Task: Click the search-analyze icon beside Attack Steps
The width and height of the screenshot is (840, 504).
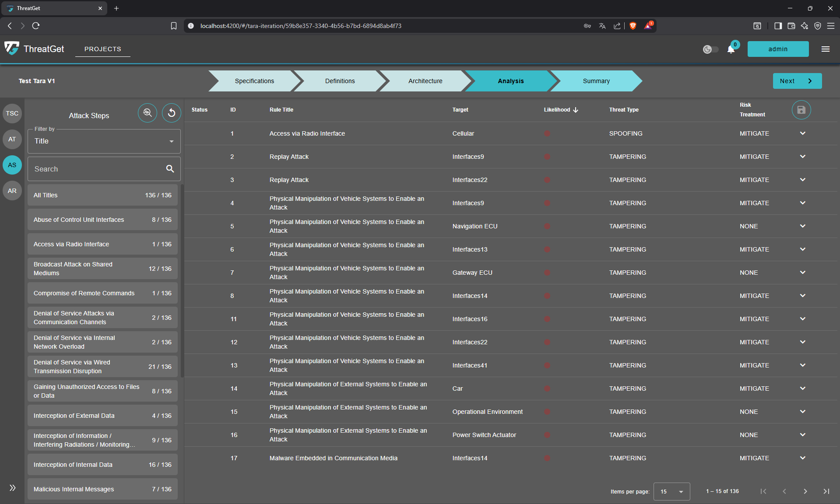Action: pyautogui.click(x=148, y=113)
